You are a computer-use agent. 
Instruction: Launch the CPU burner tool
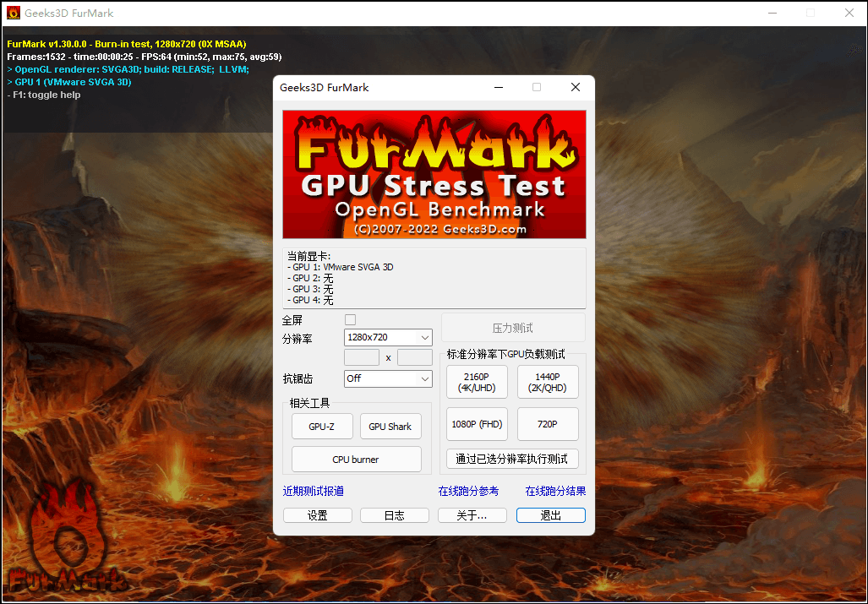(356, 459)
